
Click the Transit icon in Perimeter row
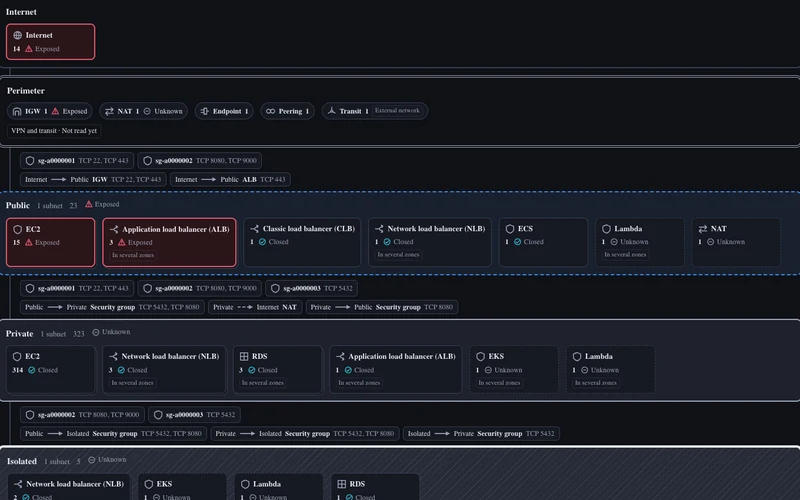click(x=332, y=111)
